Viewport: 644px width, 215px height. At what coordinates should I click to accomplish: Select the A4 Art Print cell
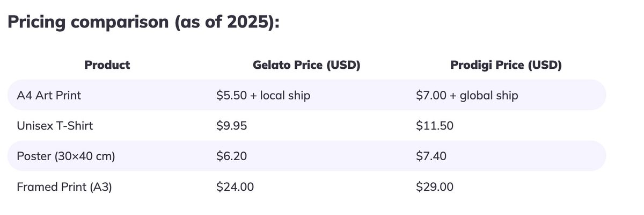(x=49, y=96)
